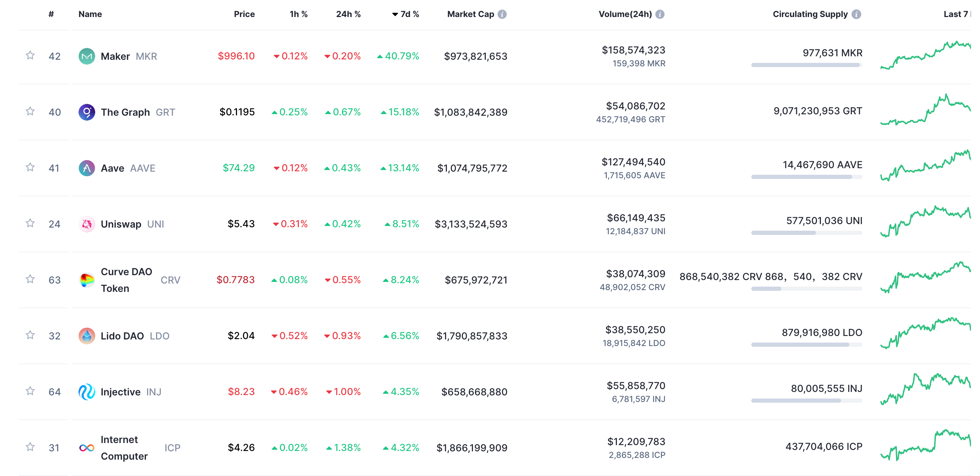Open the Aave coin page link
This screenshot has height=476, width=980.
tap(112, 168)
